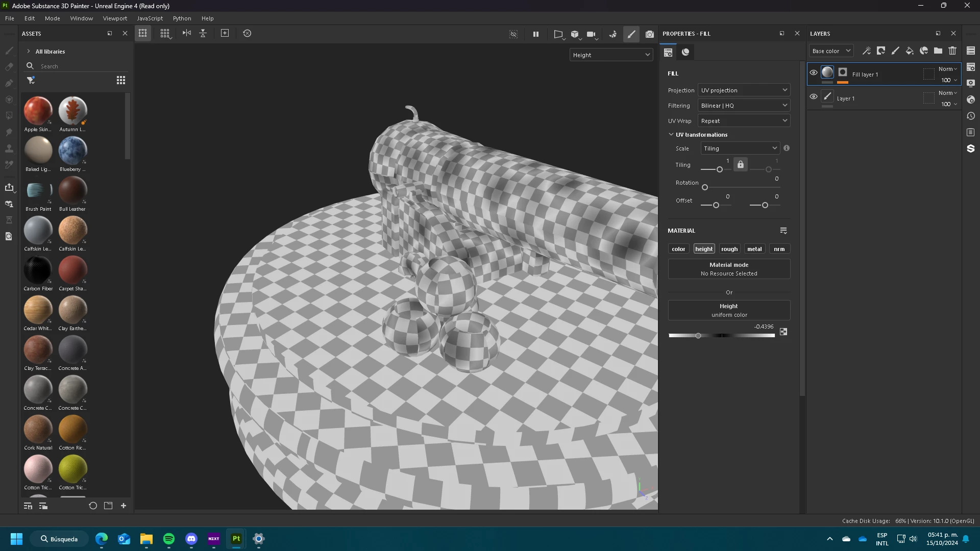Open the Projection dropdown (UV projection)
This screenshot has height=551, width=980.
pyautogui.click(x=744, y=90)
